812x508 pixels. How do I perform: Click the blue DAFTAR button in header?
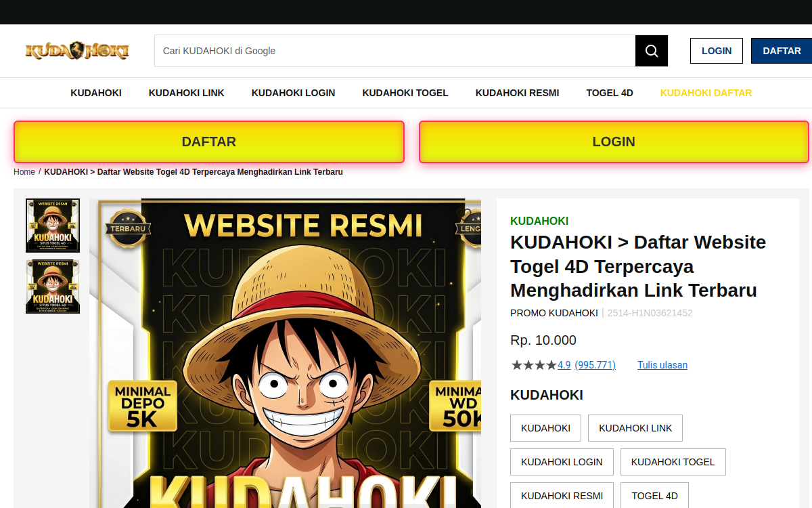pyautogui.click(x=782, y=51)
